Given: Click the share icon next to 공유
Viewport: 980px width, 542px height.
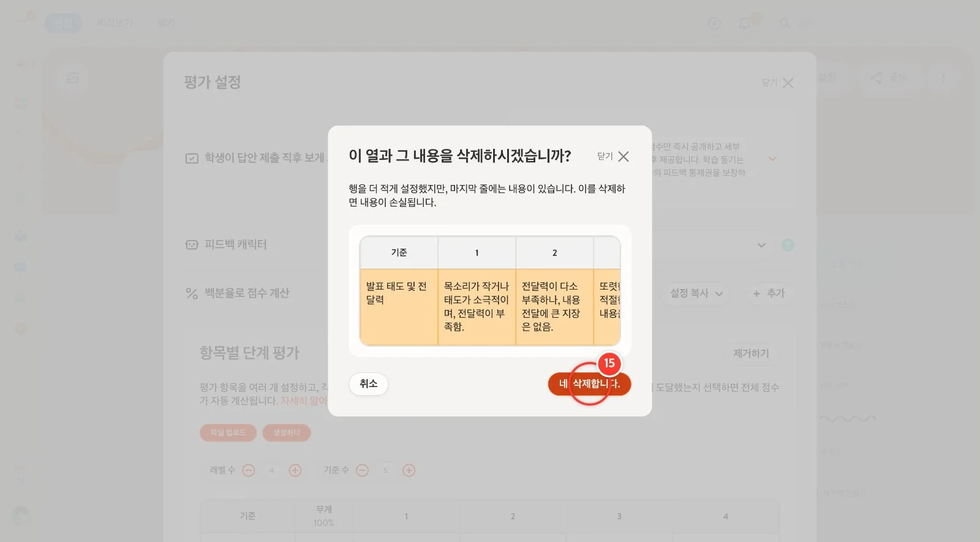Looking at the screenshot, I should (876, 78).
